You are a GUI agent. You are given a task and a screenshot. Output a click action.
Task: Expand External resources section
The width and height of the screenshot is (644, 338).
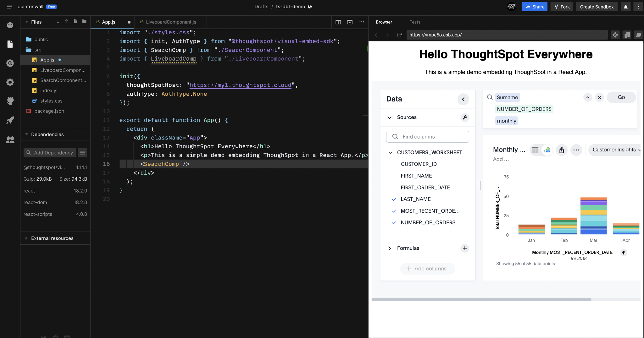coord(27,238)
